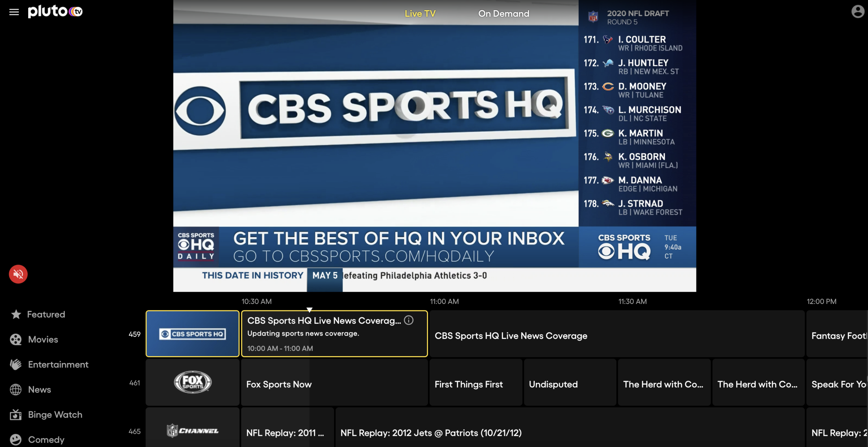
Task: Switch to the On Demand tab
Action: (503, 14)
